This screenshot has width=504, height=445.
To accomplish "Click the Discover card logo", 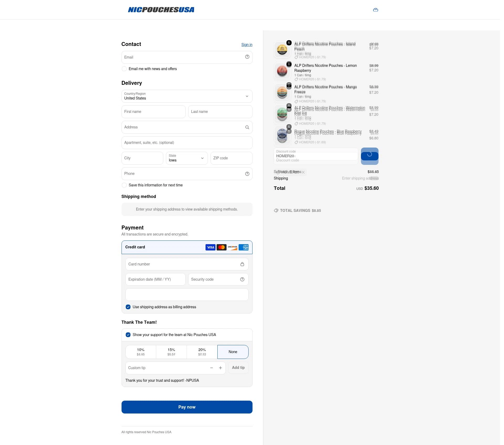I will click(x=232, y=247).
